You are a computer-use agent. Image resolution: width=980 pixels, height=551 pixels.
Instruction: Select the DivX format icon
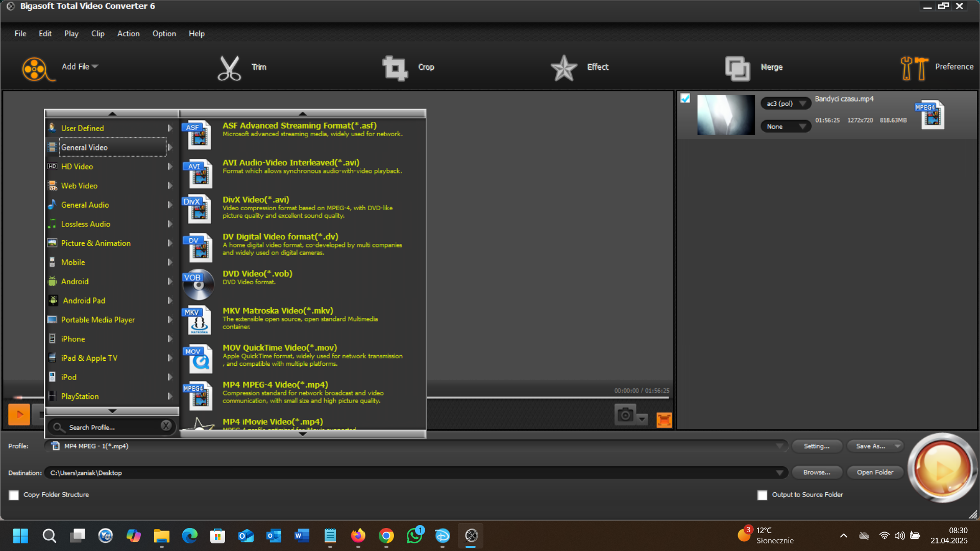click(198, 209)
